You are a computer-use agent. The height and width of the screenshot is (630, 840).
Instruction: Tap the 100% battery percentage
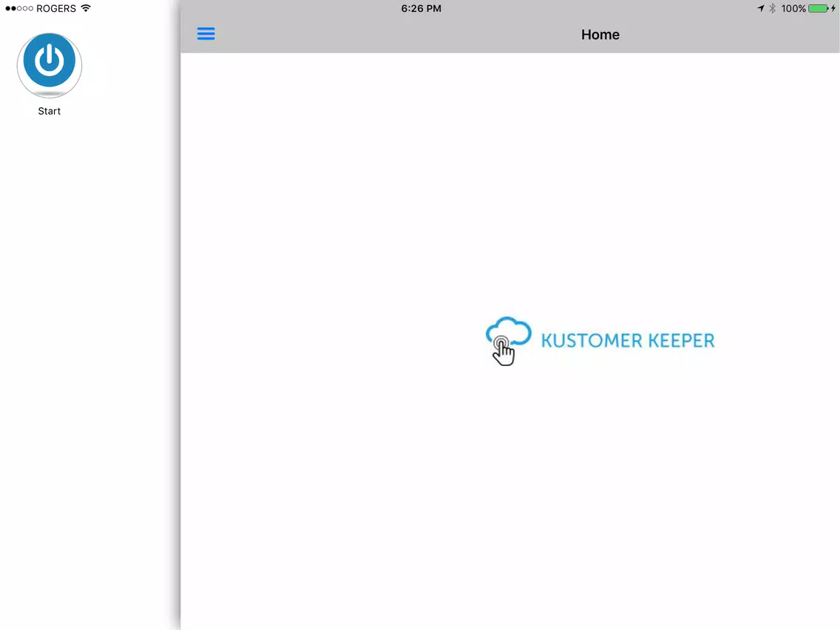tap(793, 9)
